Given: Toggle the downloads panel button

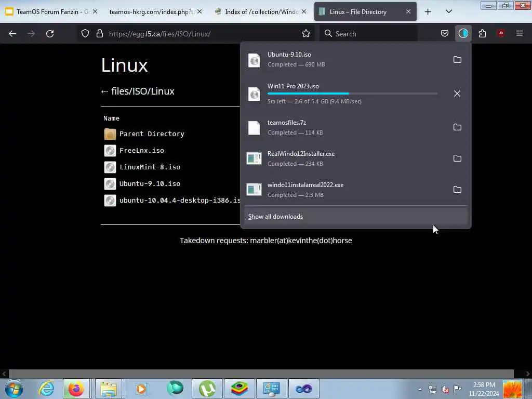Looking at the screenshot, I should click(463, 33).
